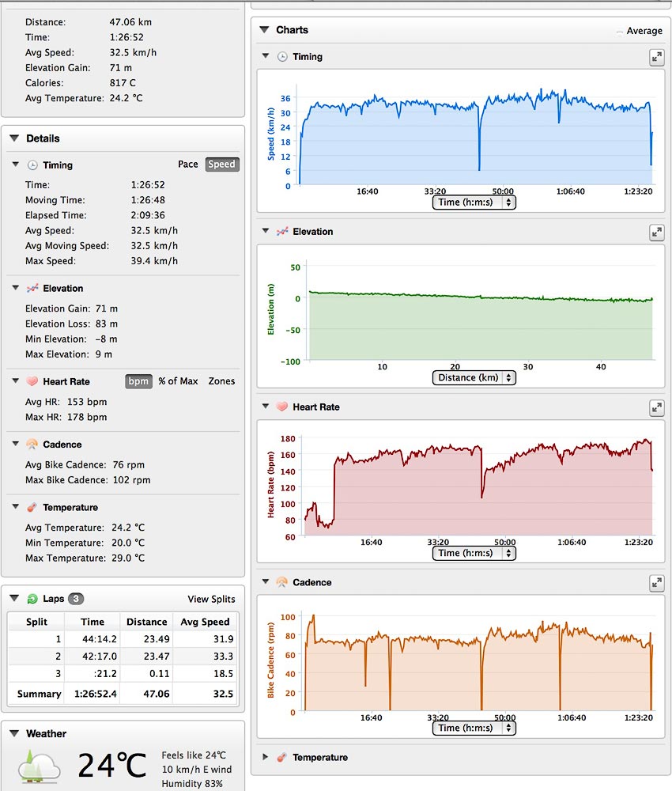The width and height of the screenshot is (672, 791).
Task: Select lap 2 row time 42:17.0
Action: [100, 656]
